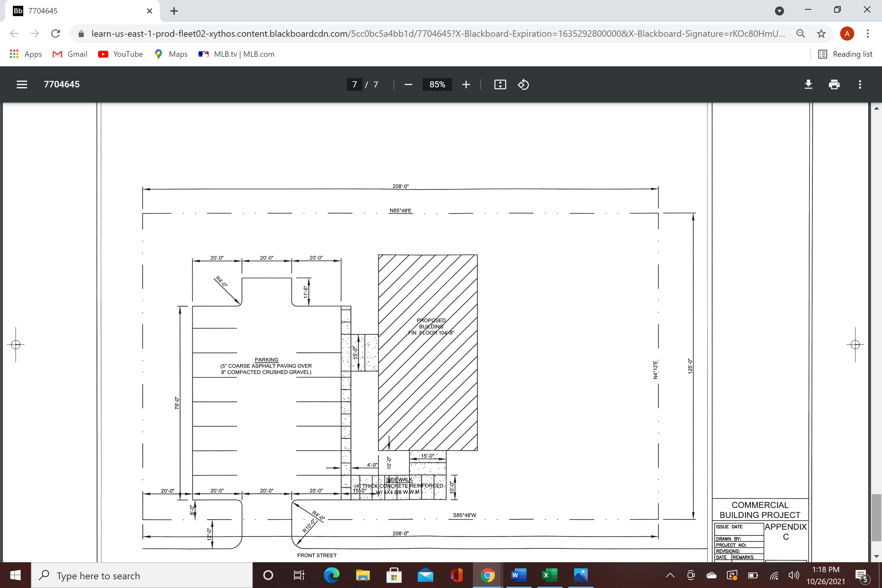Open the MLB.tv bookmark
Screen dimensions: 882x588
[237, 54]
